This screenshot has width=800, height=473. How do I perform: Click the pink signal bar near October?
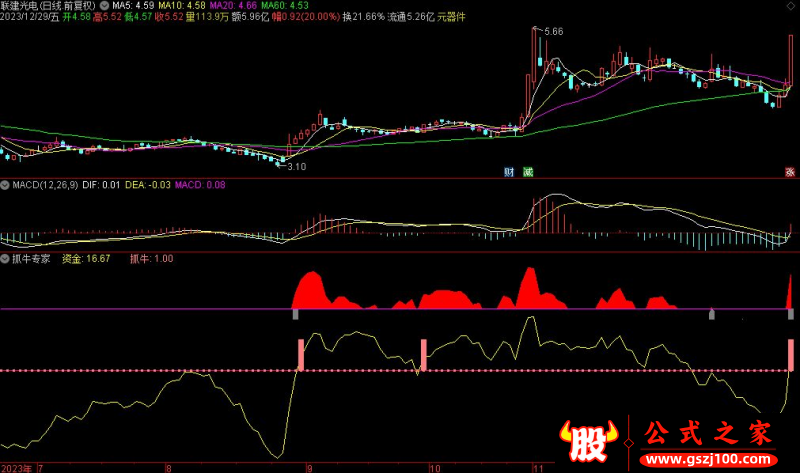(424, 355)
